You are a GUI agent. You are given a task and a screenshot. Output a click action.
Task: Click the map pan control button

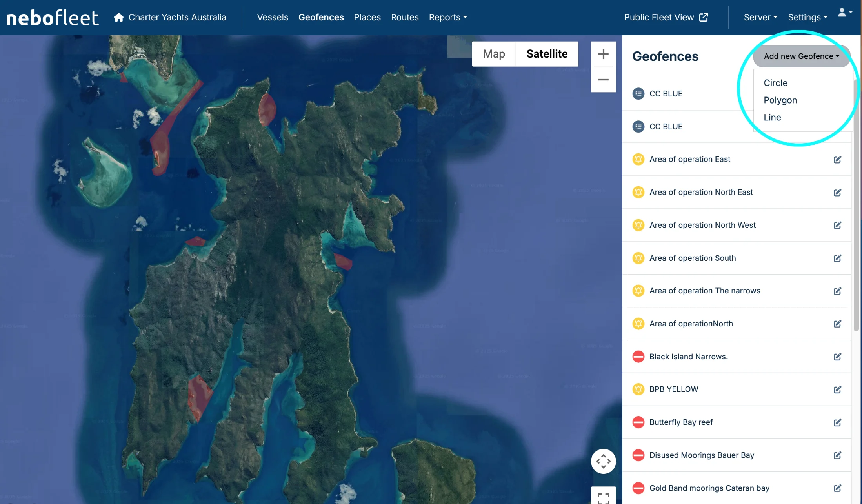(x=603, y=461)
